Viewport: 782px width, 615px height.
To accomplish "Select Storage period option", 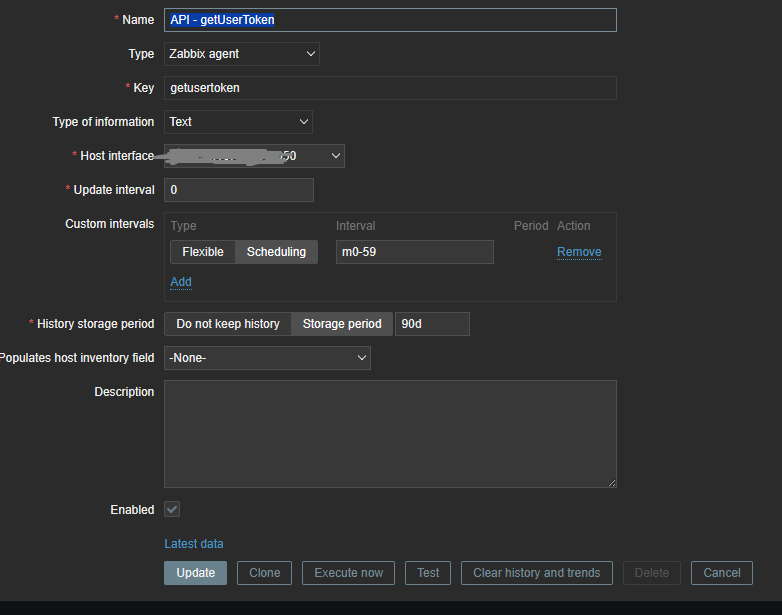I will 341,324.
